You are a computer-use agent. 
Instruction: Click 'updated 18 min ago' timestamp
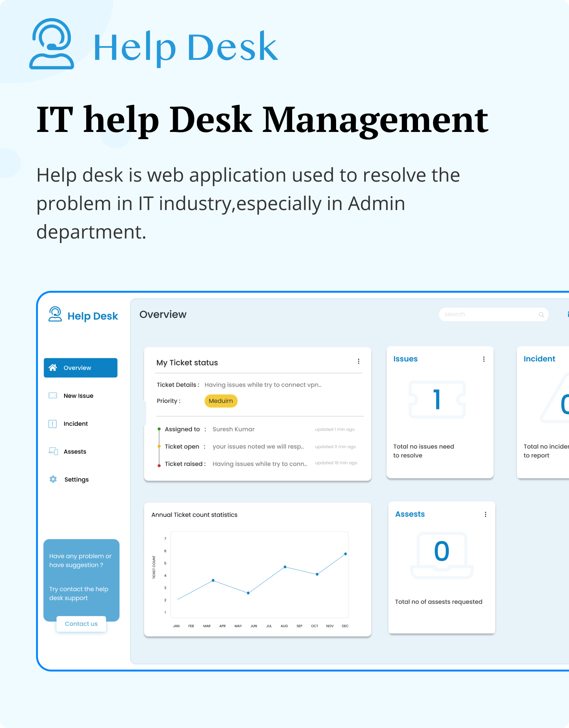pos(336,463)
